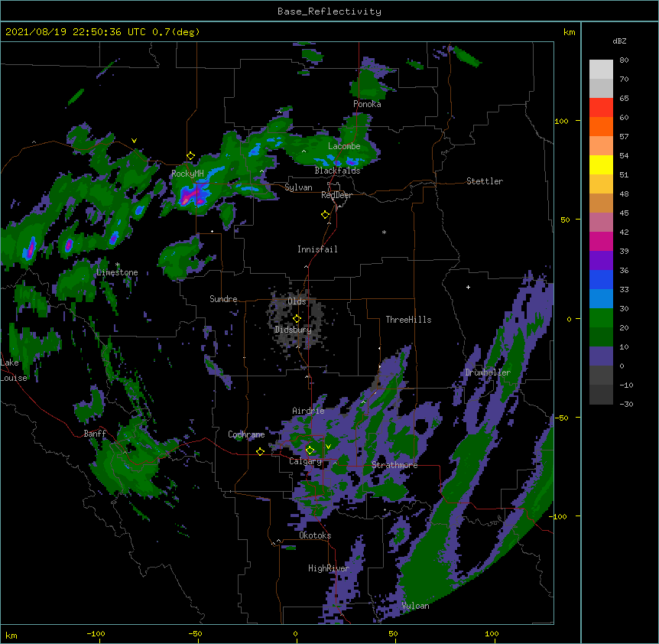Click the Vulcan city label
Screen dimensions: 659x644
[x=415, y=606]
